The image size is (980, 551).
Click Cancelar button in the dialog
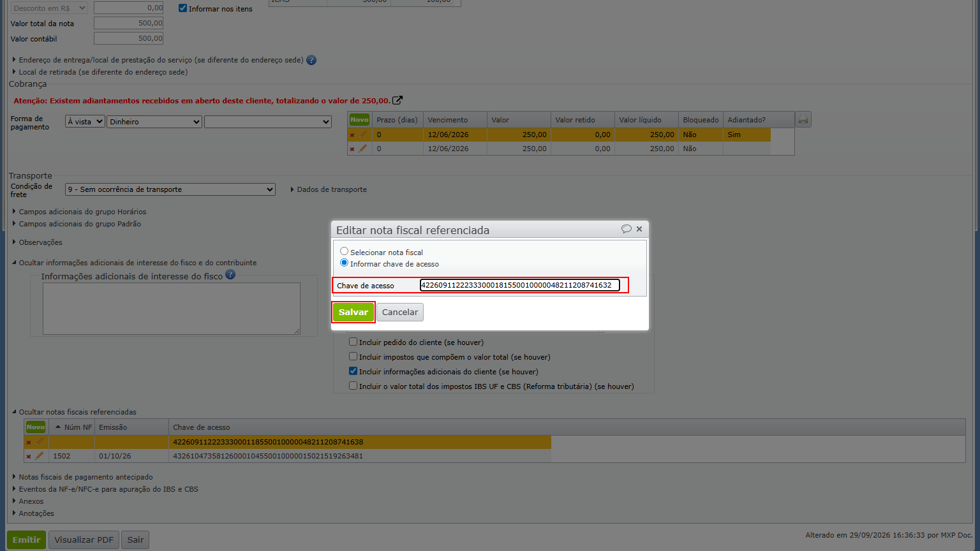(x=400, y=312)
